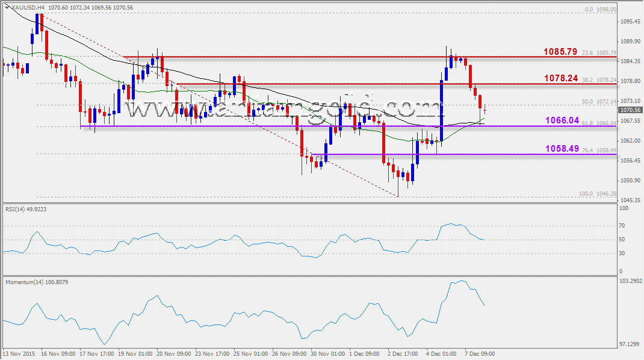Viewport: 644px width, 360px height.
Task: Select the 1058.49 purple support label
Action: [x=562, y=149]
